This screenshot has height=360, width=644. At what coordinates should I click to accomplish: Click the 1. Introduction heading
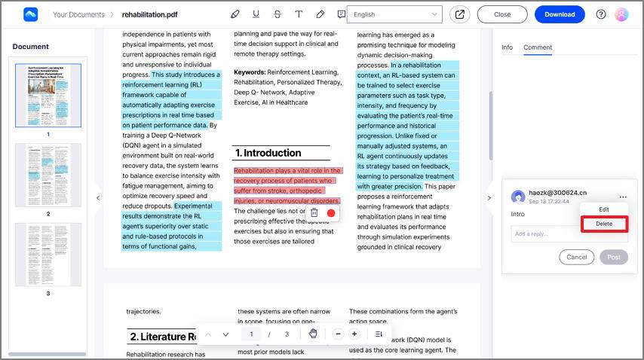(268, 153)
